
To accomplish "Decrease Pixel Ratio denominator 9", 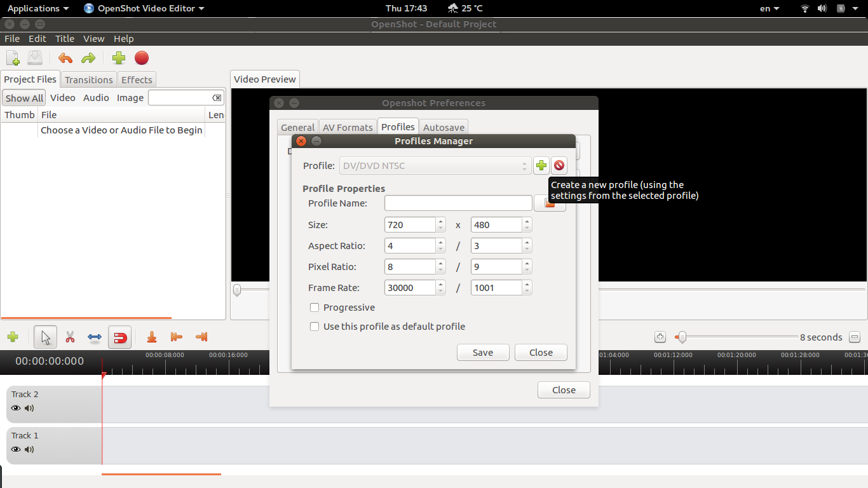I will 527,270.
